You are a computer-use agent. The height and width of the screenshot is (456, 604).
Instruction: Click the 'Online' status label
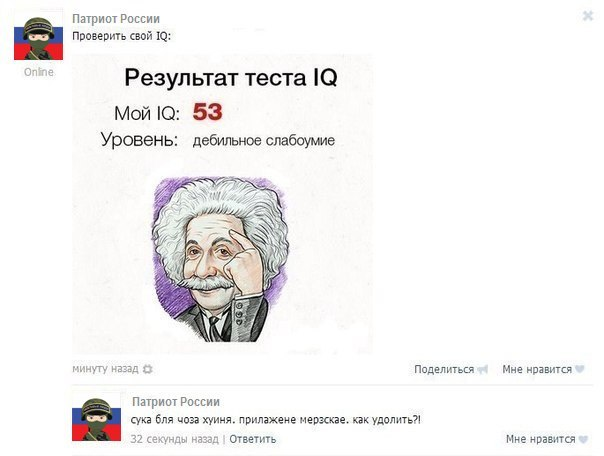(39, 72)
